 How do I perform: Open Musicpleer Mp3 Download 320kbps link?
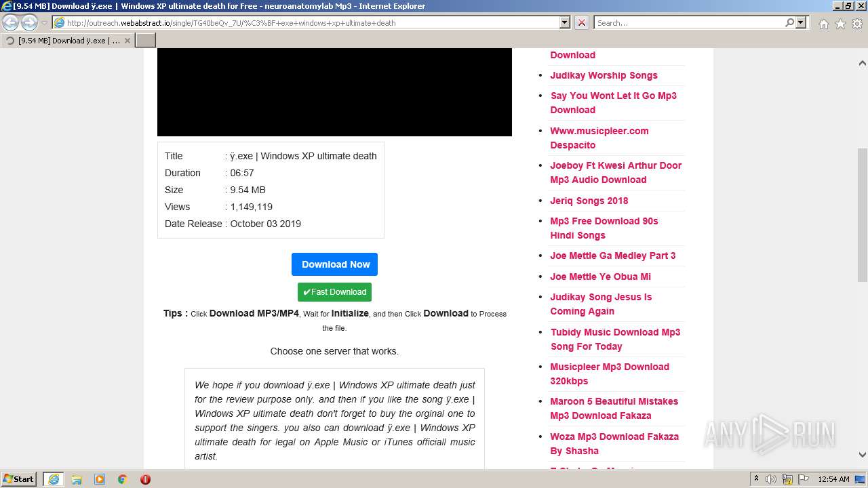(610, 373)
